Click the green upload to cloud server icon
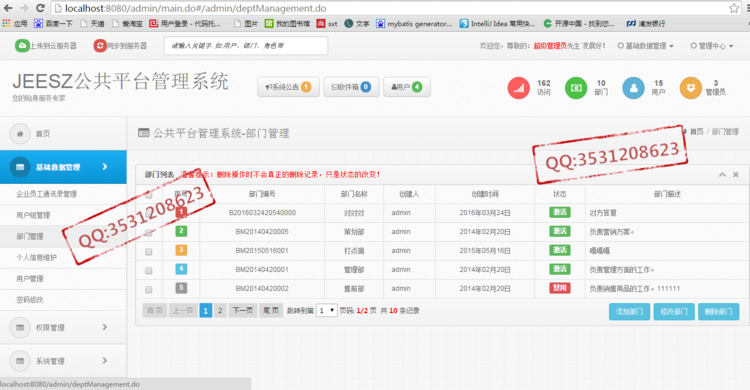 coord(22,45)
